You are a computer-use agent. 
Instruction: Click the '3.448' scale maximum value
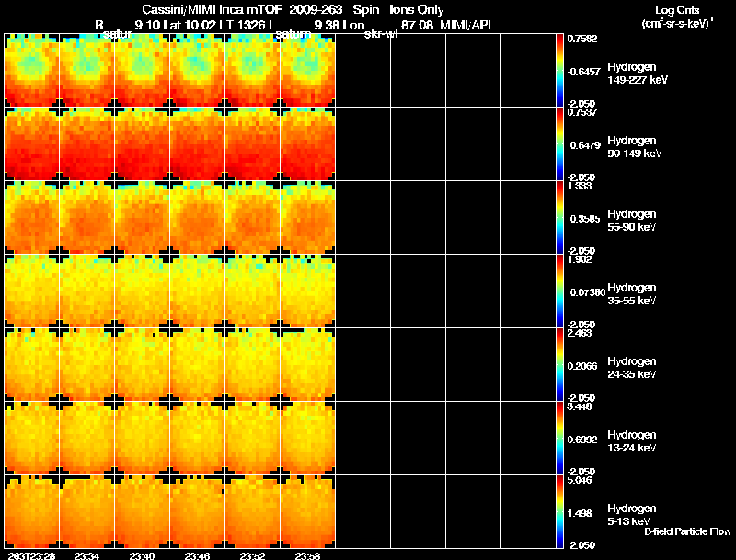pos(580,406)
